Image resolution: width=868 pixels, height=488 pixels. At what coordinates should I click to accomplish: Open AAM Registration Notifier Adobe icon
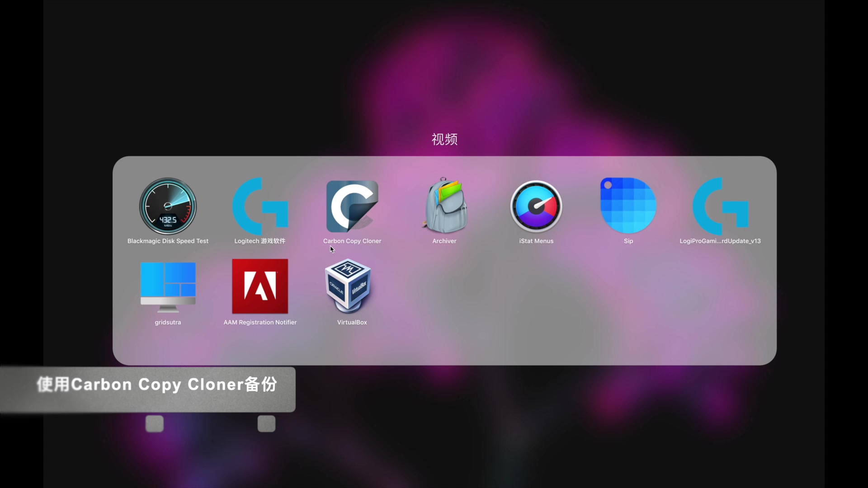point(260,286)
